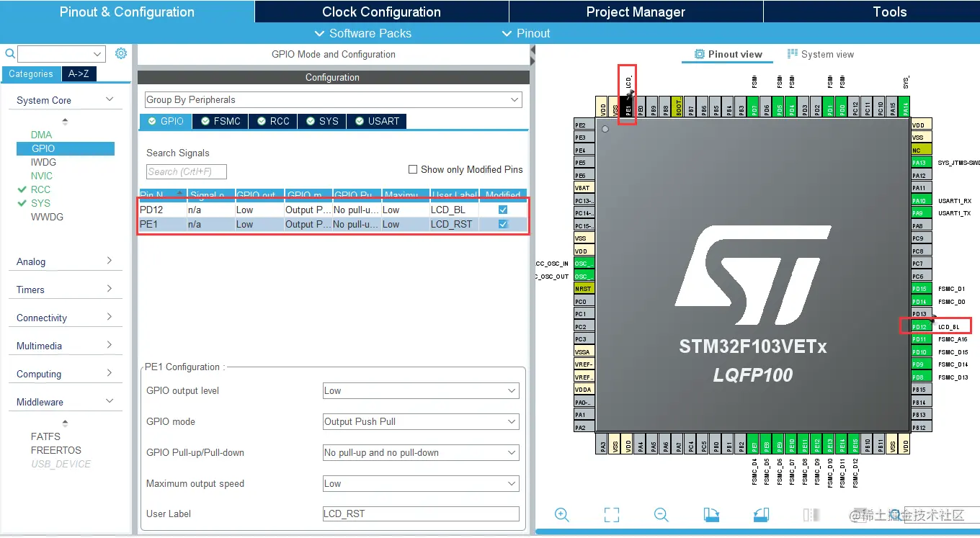Screen dimensions: 980x538
Task: Click the BOOT0 pin on the chip
Action: [677, 107]
